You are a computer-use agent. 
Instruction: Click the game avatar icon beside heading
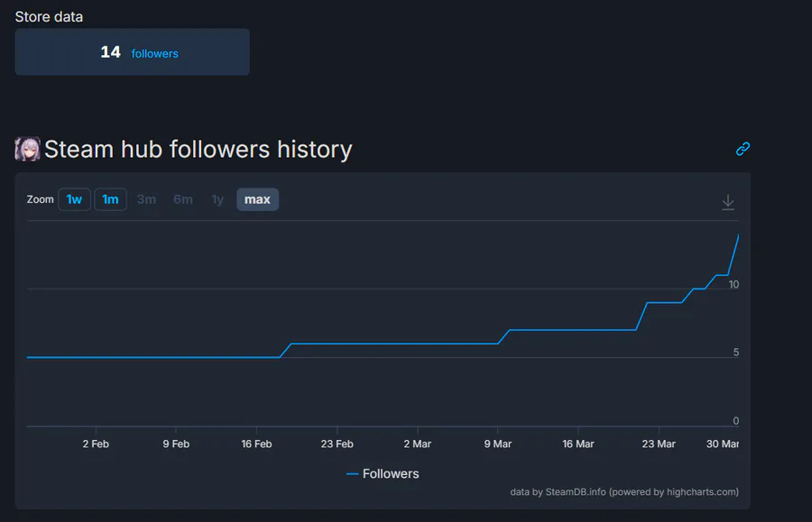click(x=28, y=149)
